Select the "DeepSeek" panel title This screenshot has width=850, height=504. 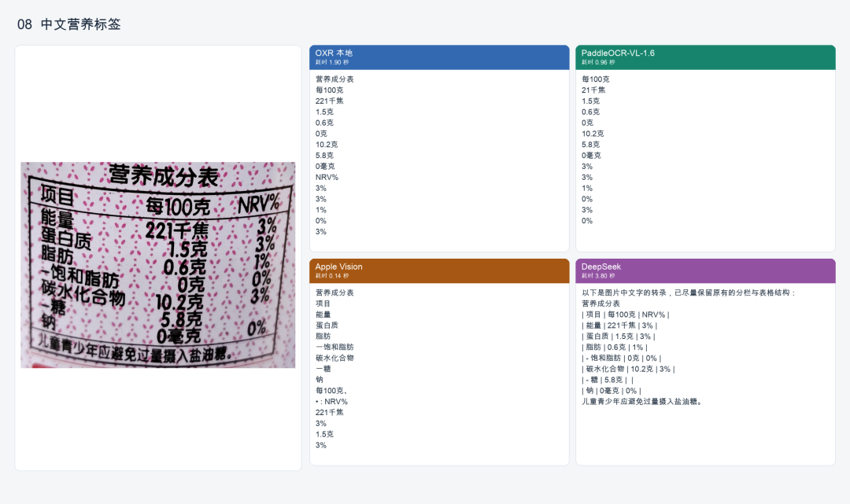[601, 267]
